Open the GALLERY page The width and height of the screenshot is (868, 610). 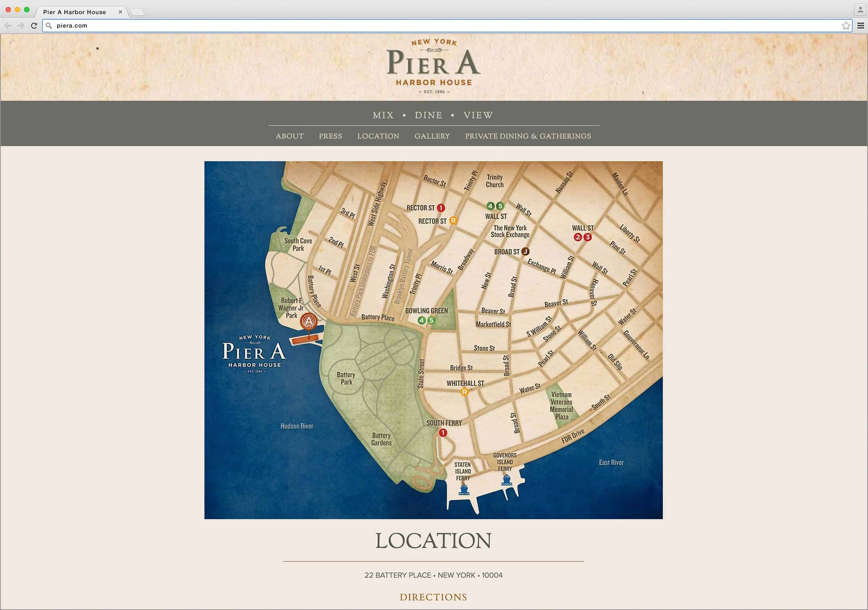click(432, 136)
